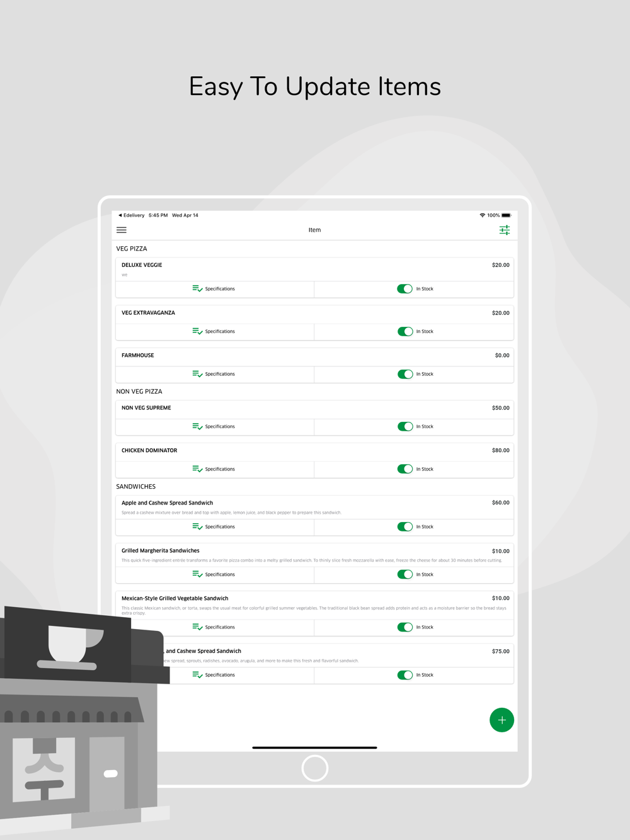Image resolution: width=630 pixels, height=840 pixels.
Task: Click the Grilled Margherita description text
Action: point(312,560)
